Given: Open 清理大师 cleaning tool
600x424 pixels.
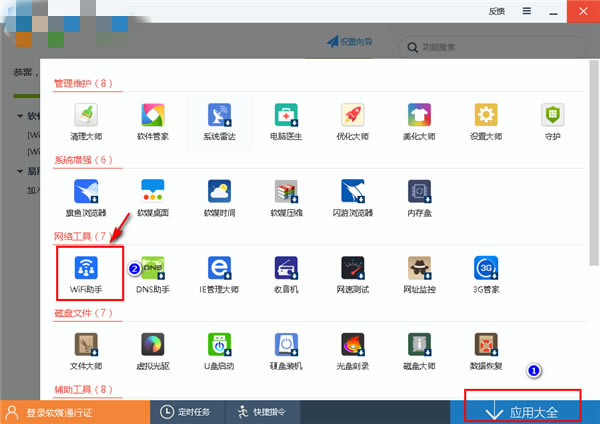Looking at the screenshot, I should (x=86, y=122).
